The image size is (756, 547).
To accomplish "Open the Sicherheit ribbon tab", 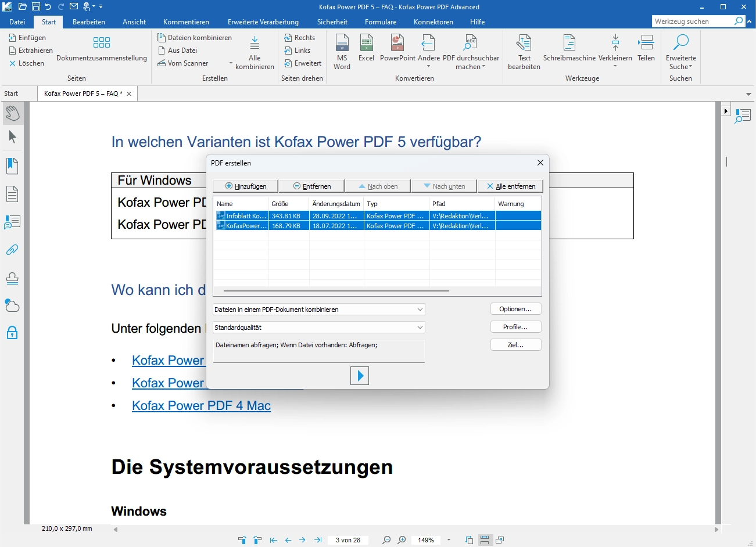I will 332,21.
